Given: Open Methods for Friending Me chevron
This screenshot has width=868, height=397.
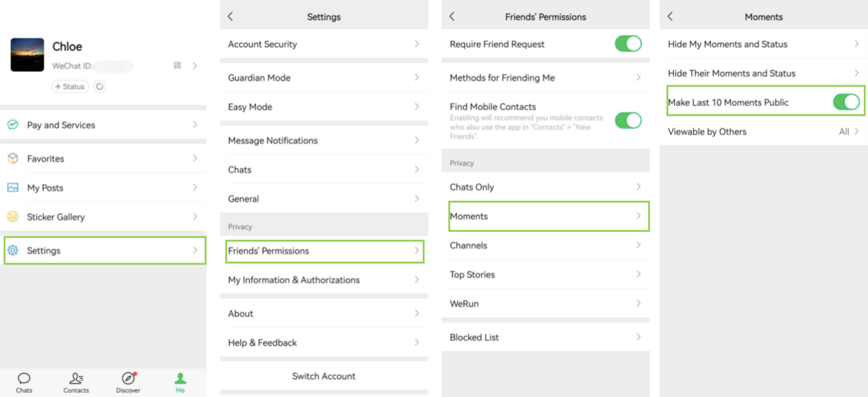Looking at the screenshot, I should coord(638,77).
